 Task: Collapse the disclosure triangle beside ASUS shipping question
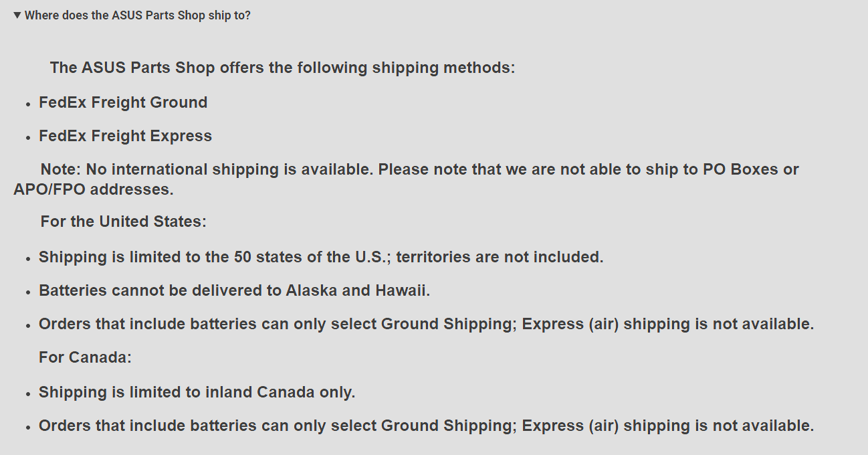17,15
